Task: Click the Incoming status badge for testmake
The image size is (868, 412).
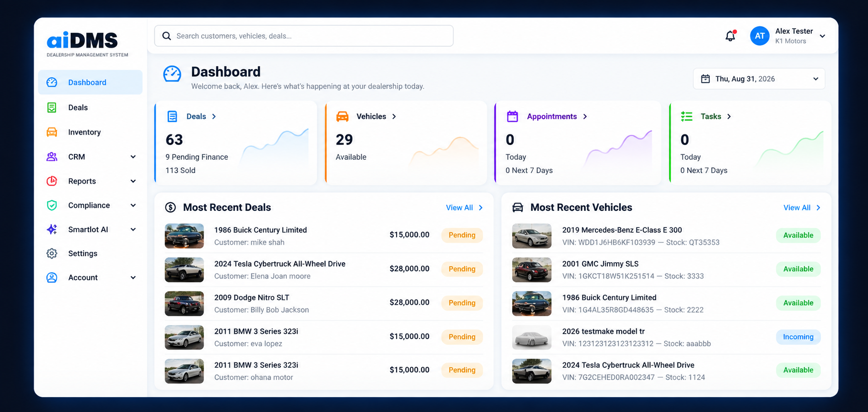Action: click(x=798, y=337)
